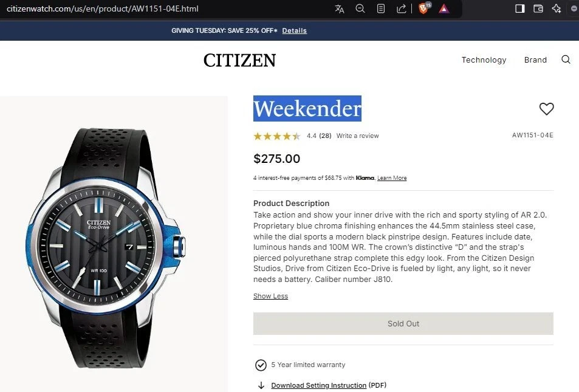
Task: Click the translate page icon
Action: (340, 9)
